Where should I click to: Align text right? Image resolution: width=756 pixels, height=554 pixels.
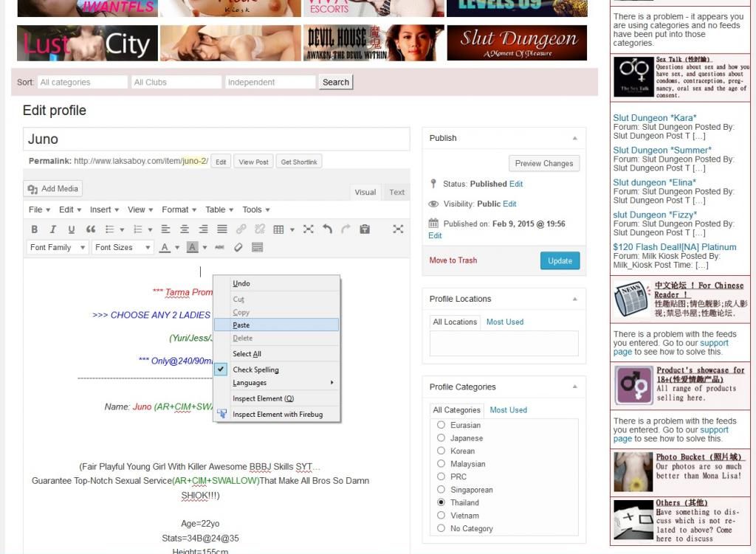pyautogui.click(x=203, y=229)
